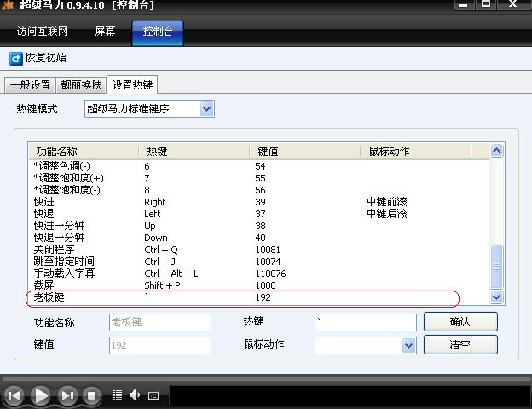
Task: Click the list scrollbar down arrow
Action: point(496,297)
